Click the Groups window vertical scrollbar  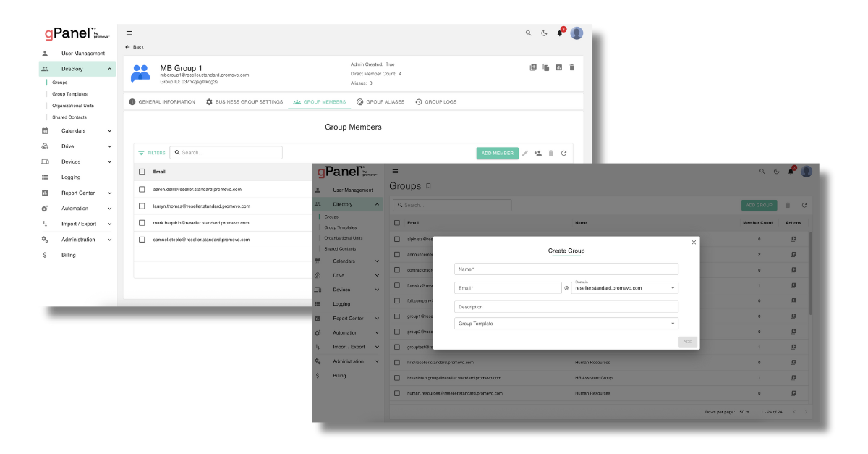pyautogui.click(x=810, y=274)
